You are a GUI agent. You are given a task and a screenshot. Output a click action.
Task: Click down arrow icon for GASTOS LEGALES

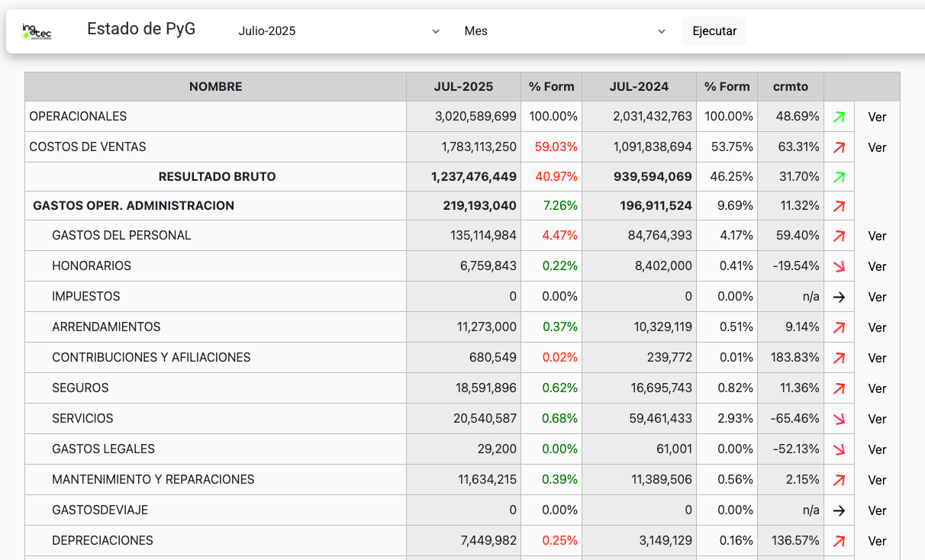pos(839,449)
